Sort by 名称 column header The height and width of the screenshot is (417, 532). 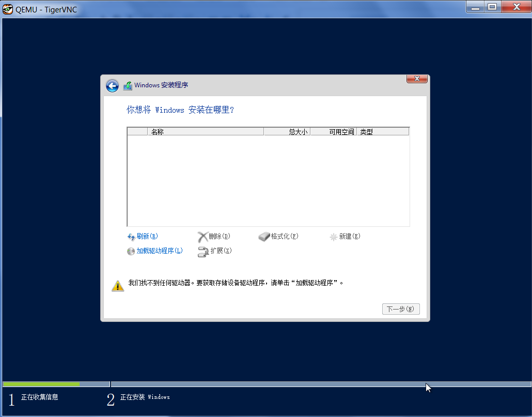[x=206, y=132]
